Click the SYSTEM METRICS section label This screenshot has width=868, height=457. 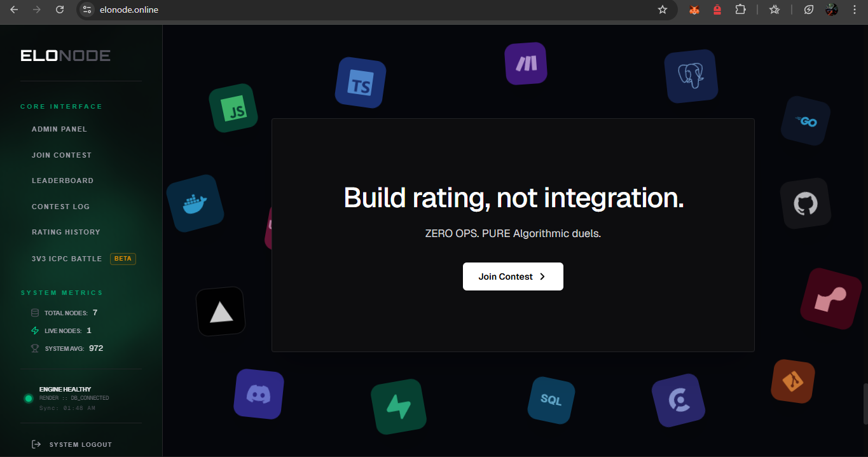62,293
